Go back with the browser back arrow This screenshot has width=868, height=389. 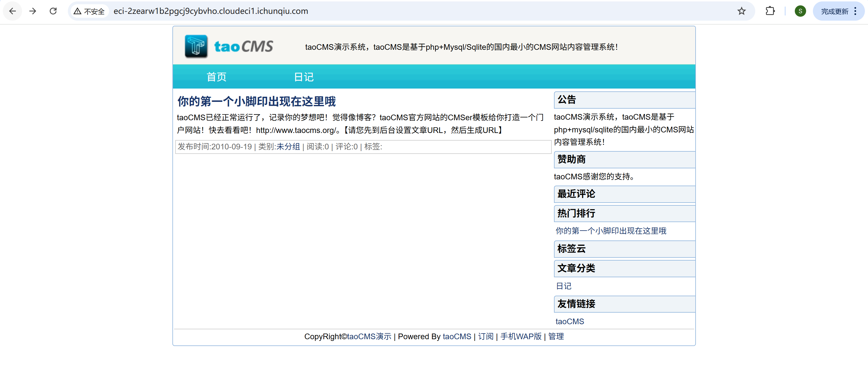(12, 11)
